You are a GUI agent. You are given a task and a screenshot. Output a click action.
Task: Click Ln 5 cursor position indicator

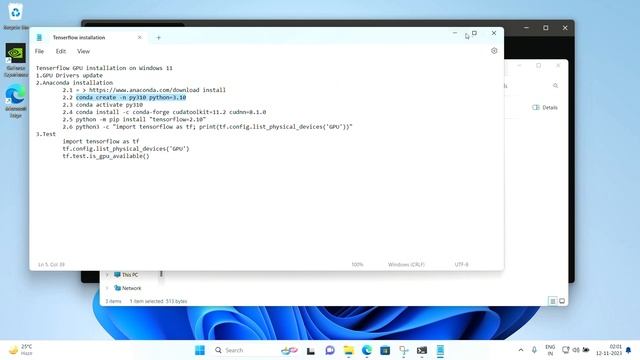pyautogui.click(x=51, y=264)
